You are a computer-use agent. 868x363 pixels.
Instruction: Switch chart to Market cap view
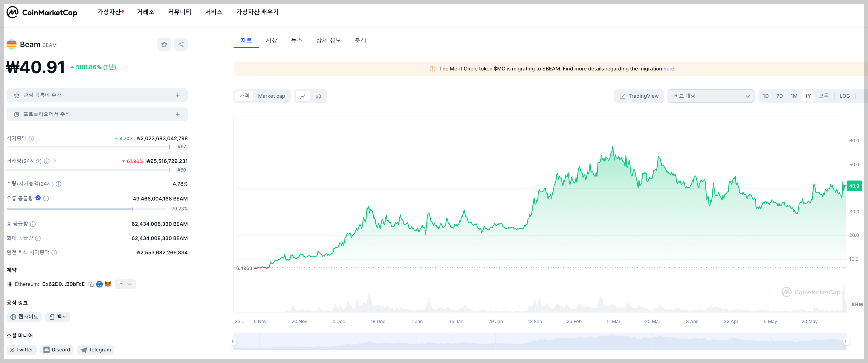coord(271,96)
